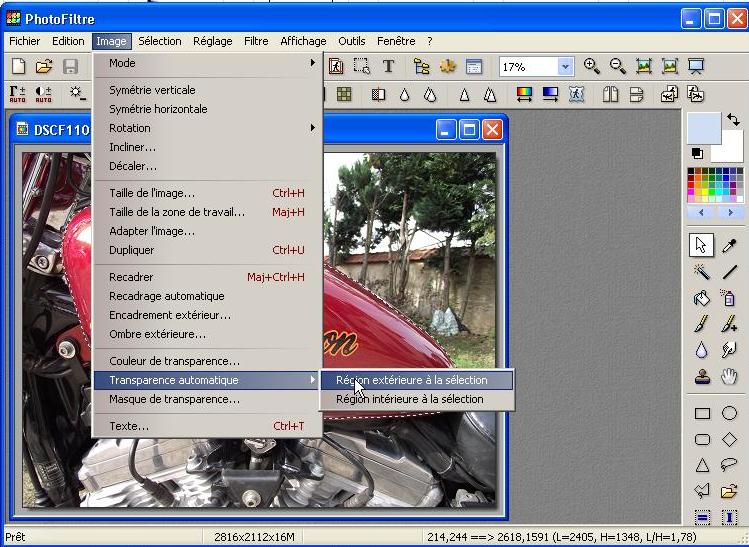Select the Paintbrush tool

[x=702, y=324]
